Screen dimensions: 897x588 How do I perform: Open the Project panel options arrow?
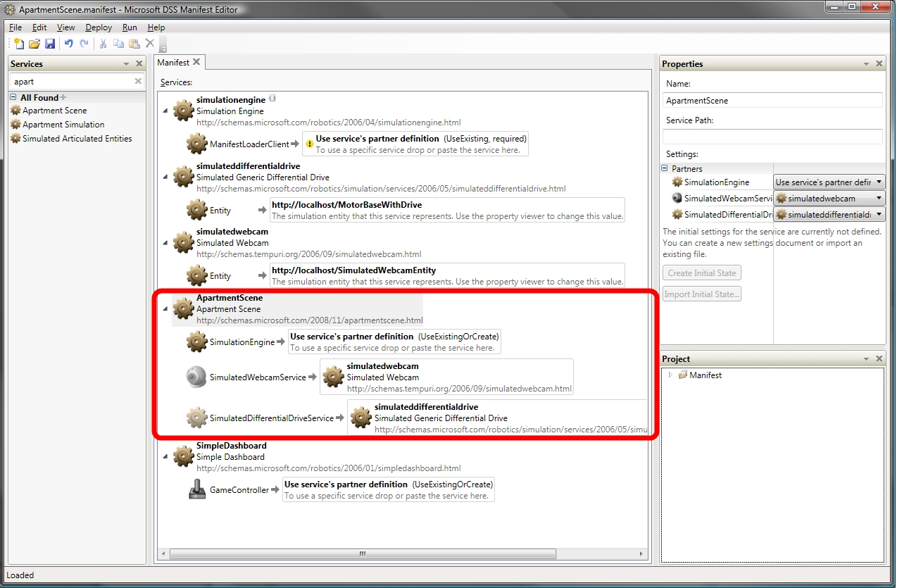[867, 359]
